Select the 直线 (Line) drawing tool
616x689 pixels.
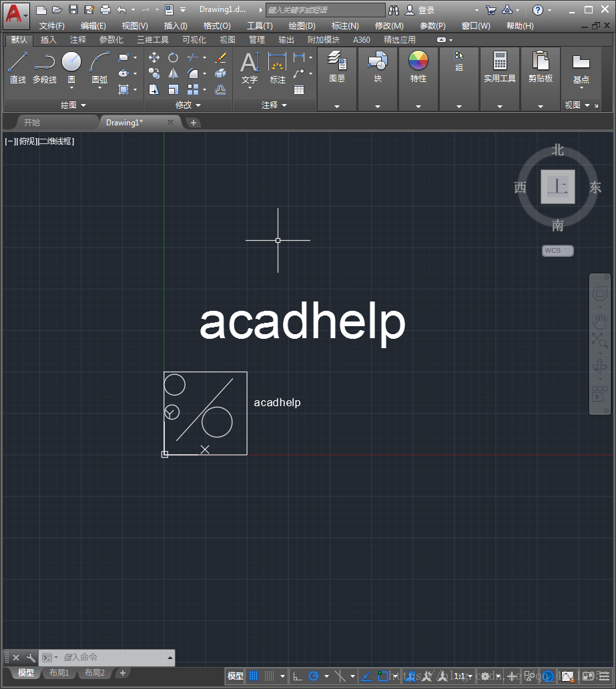(x=17, y=67)
